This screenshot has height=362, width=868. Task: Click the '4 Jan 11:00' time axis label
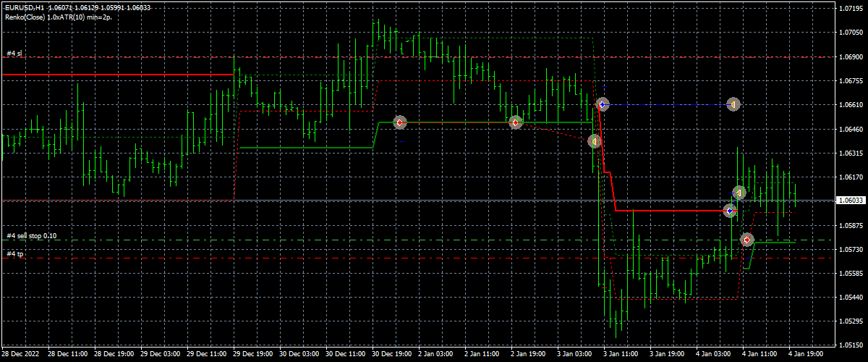pyautogui.click(x=759, y=355)
